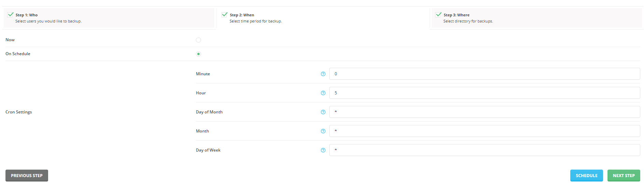Image resolution: width=644 pixels, height=188 pixels.
Task: Select the Day of Week input field
Action: pyautogui.click(x=484, y=150)
